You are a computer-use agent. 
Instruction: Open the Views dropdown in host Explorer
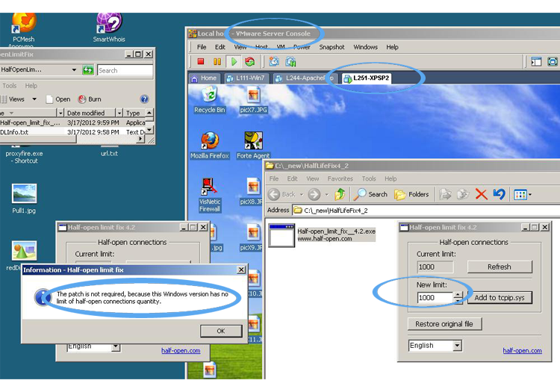(x=34, y=99)
